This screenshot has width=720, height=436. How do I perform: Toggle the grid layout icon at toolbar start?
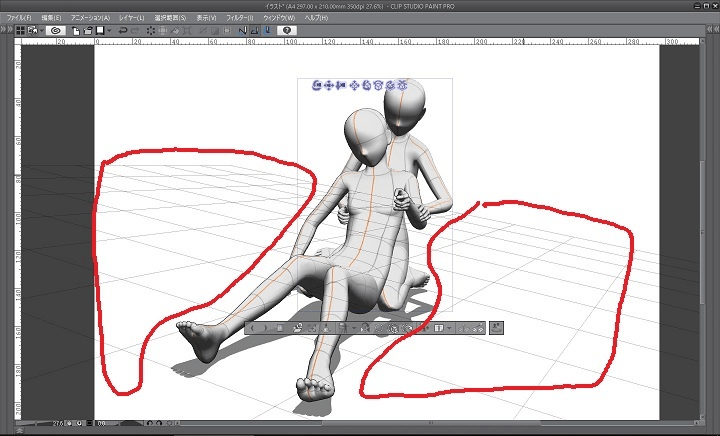tap(19, 31)
